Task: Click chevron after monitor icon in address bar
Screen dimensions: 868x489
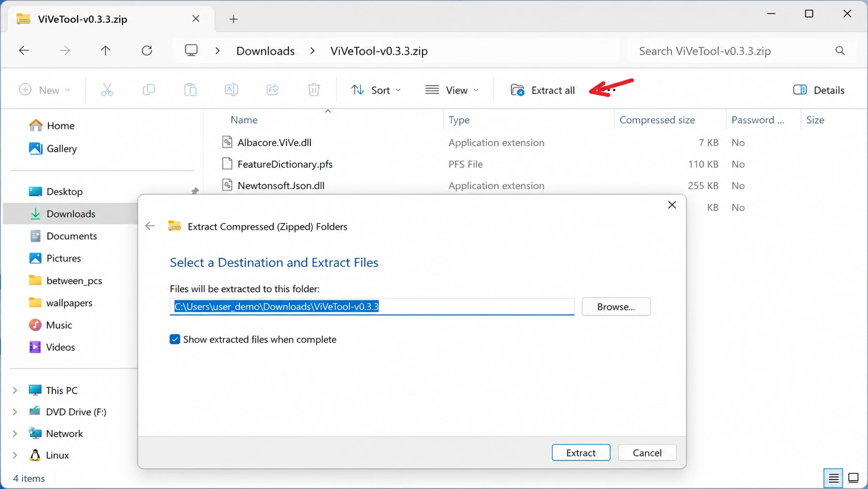Action: [x=218, y=50]
